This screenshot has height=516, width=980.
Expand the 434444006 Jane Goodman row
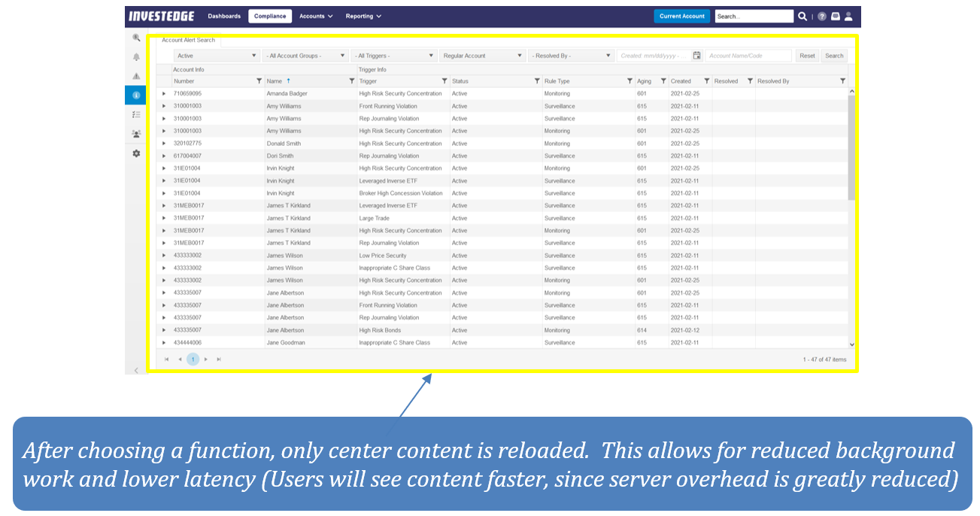pos(164,343)
